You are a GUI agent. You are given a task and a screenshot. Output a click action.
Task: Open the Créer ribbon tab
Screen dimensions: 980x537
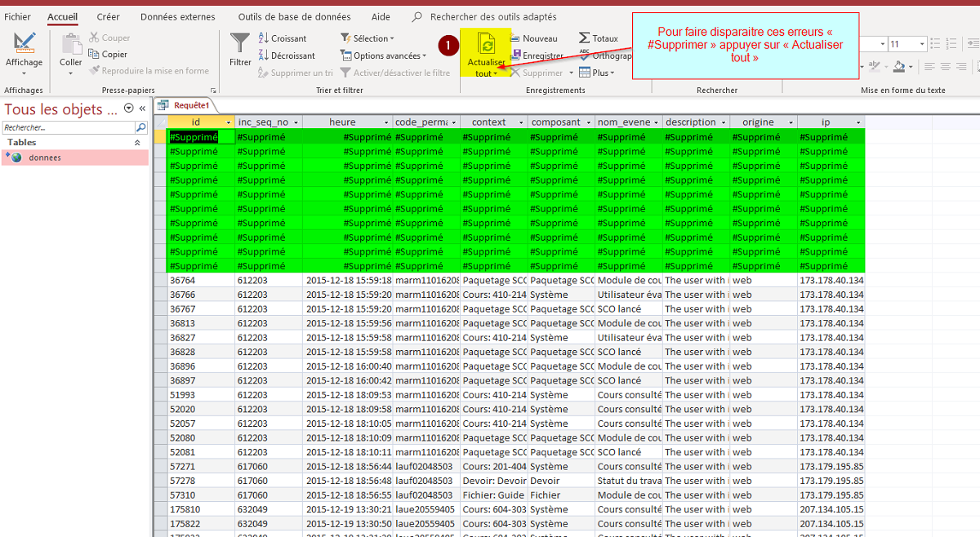[x=108, y=16]
